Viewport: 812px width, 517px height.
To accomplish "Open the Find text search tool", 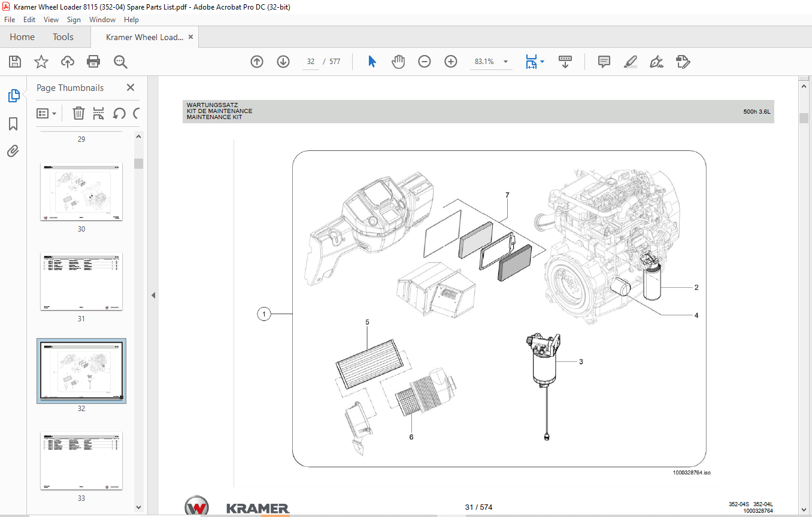I will (x=120, y=62).
